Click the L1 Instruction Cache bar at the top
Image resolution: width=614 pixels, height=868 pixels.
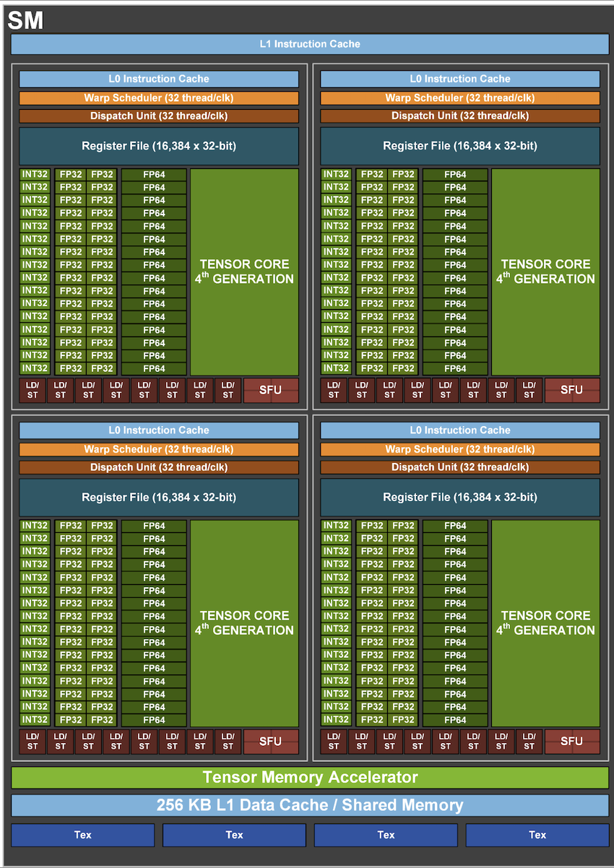pyautogui.click(x=307, y=43)
